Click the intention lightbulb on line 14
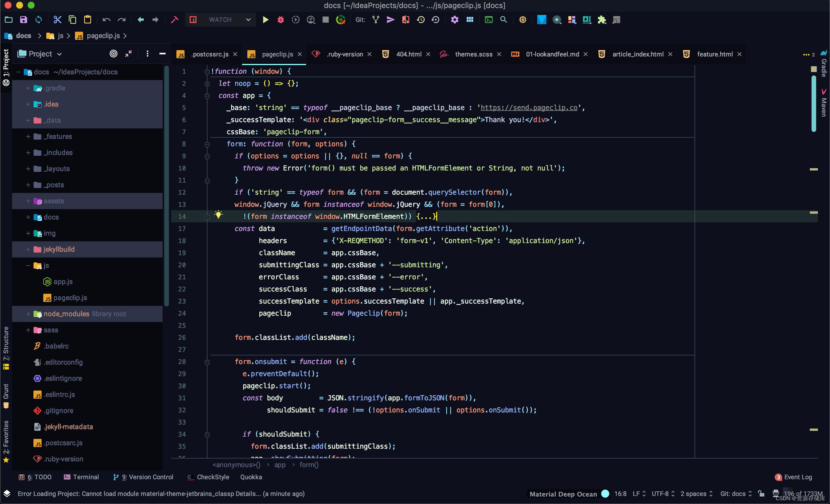This screenshot has width=830, height=504. point(218,215)
